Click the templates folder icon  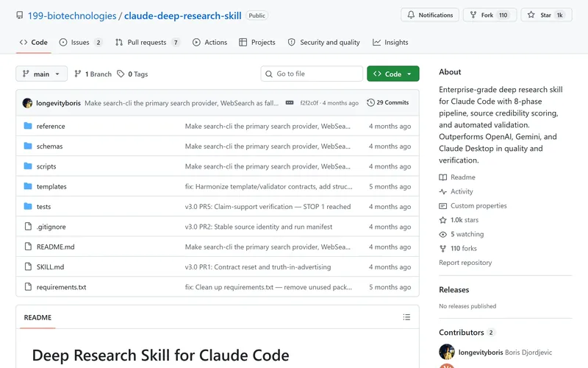click(x=28, y=186)
